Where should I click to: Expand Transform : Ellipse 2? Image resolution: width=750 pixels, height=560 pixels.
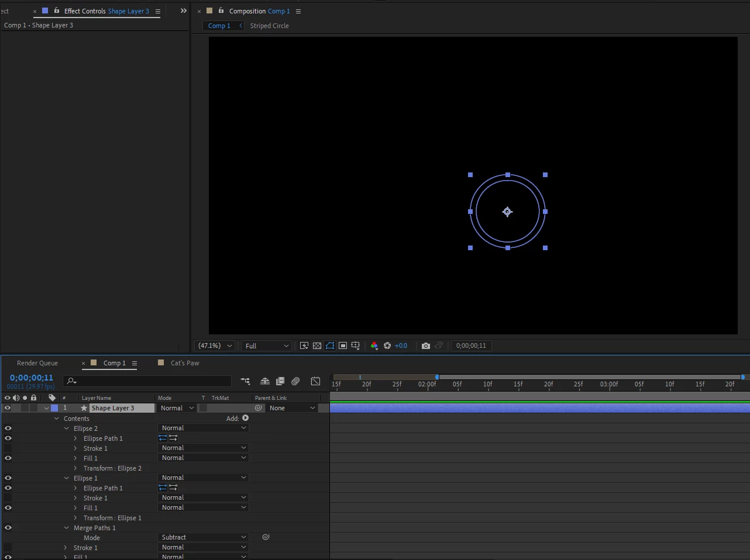(x=75, y=468)
